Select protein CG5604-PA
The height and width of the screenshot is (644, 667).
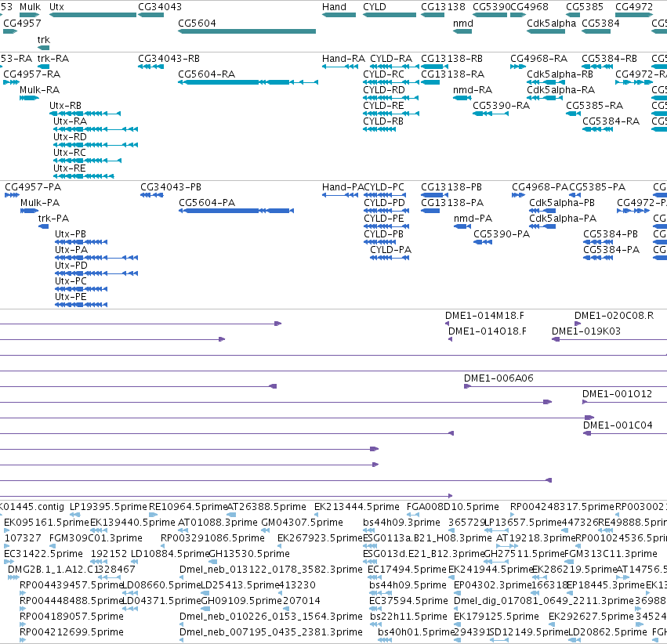pyautogui.click(x=236, y=211)
